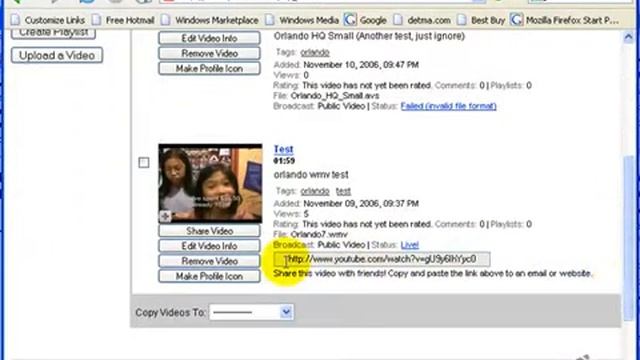Click the Create Playlist button
Image resolution: width=640 pixels, height=360 pixels.
click(x=53, y=34)
